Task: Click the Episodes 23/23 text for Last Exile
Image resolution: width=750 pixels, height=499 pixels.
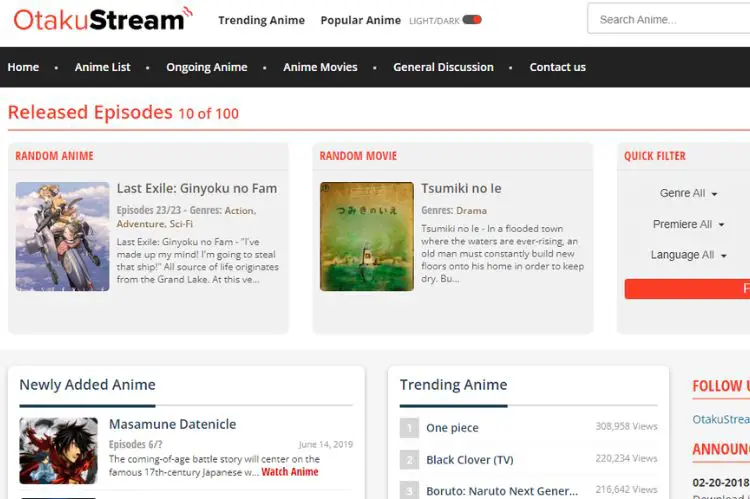Action: [149, 211]
